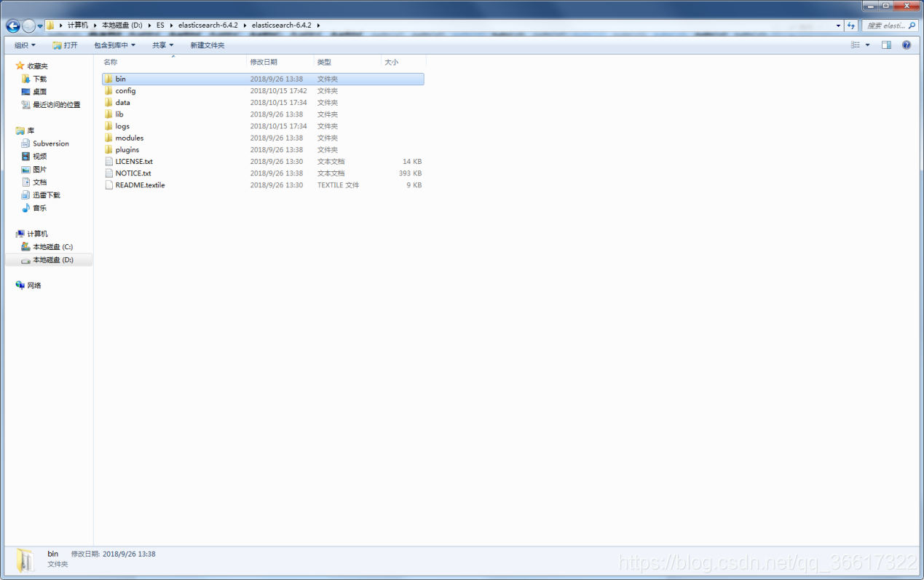Open the 包含到库中 dropdown menu
This screenshot has height=580, width=924.
click(x=114, y=45)
